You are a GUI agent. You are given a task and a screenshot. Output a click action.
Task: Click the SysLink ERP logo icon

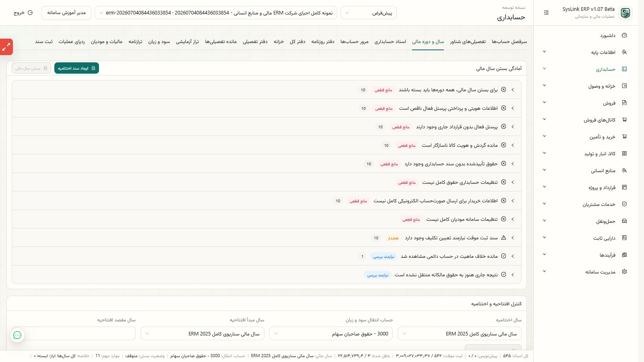click(x=625, y=13)
